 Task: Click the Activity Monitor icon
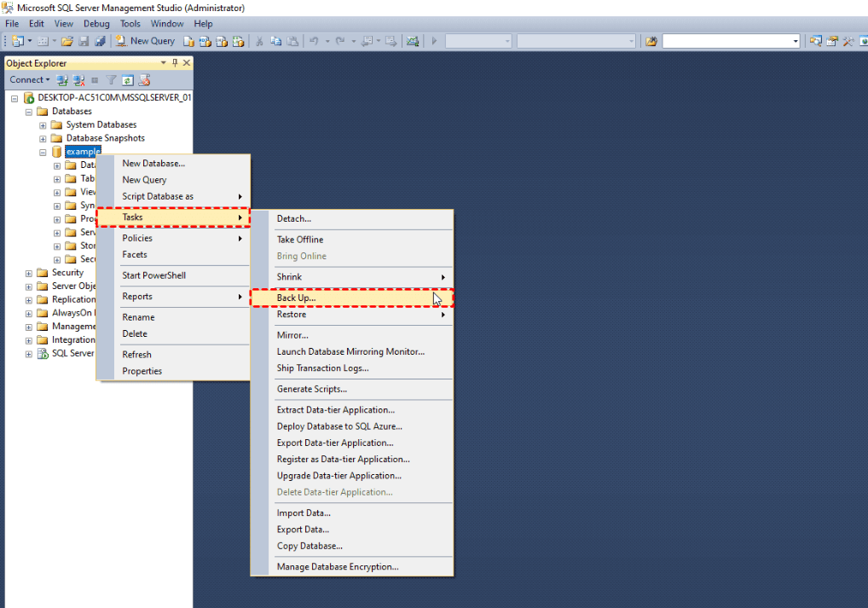pyautogui.click(x=413, y=41)
